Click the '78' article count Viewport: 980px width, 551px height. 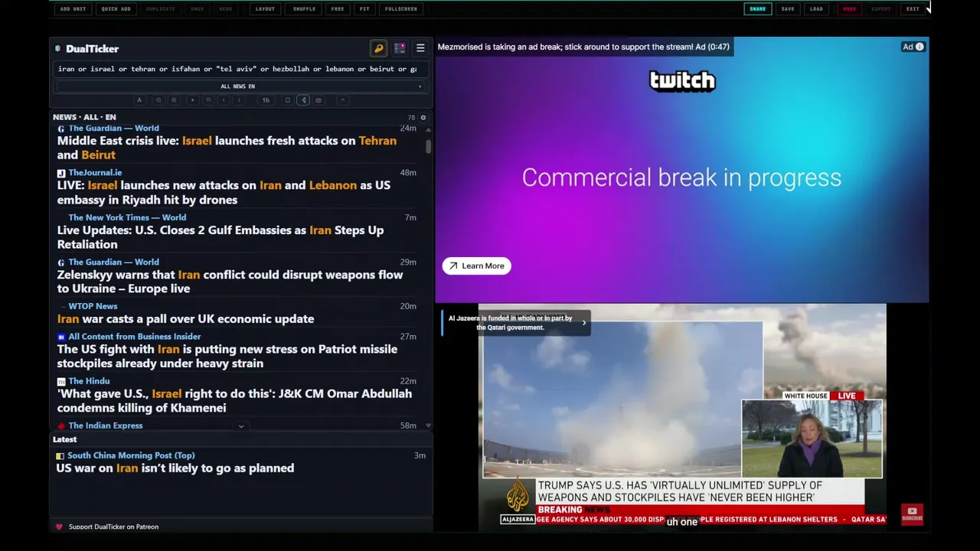[x=411, y=118]
